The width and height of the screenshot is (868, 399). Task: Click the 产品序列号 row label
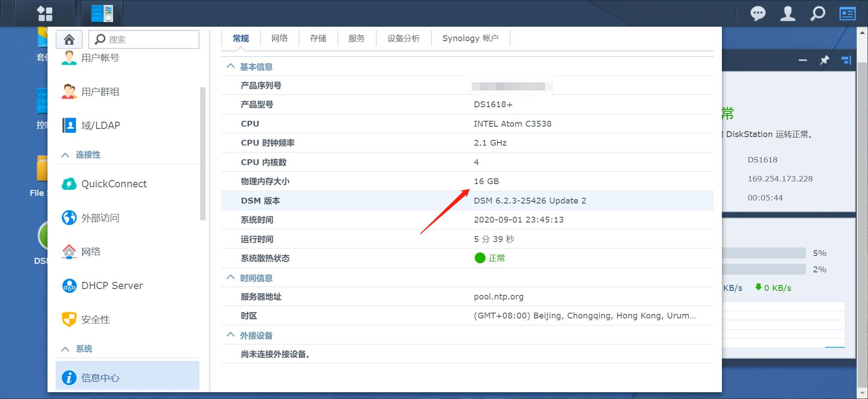[x=261, y=85]
